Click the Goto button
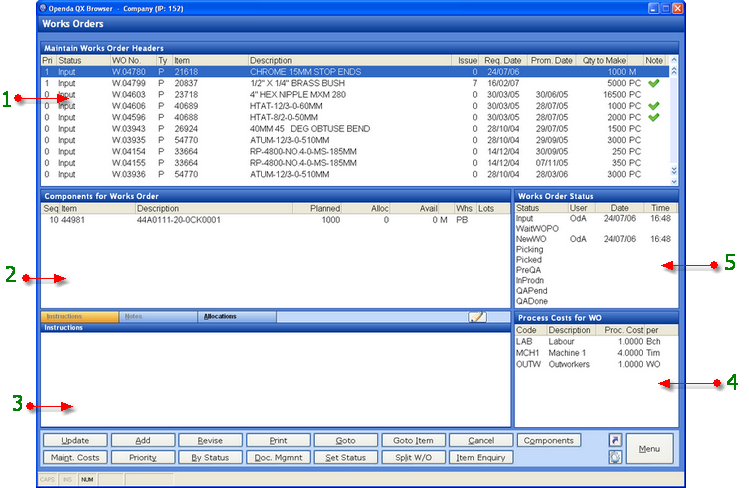 [x=346, y=440]
